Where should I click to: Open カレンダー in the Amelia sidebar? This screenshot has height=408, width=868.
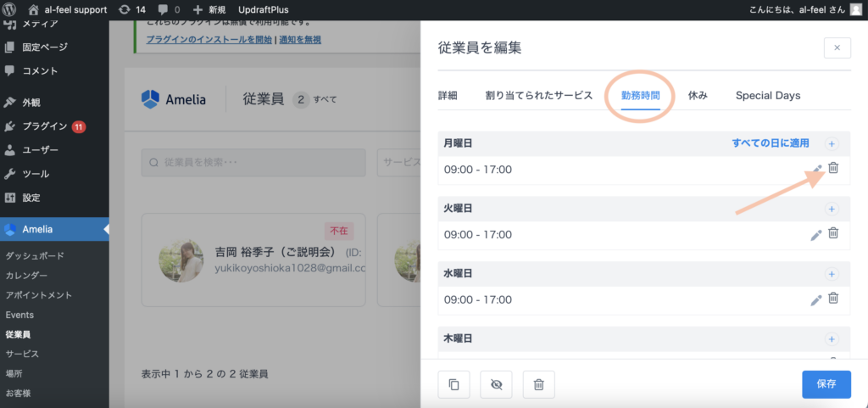coord(26,276)
